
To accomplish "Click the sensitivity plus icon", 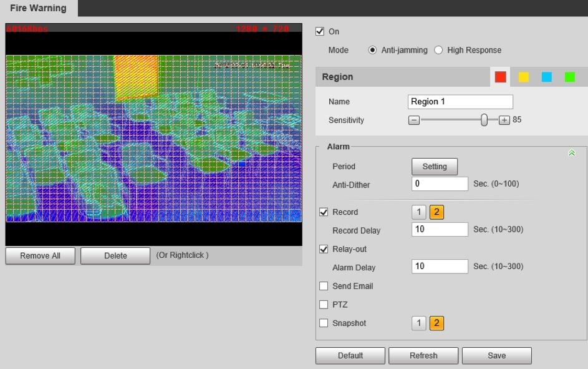I will tap(504, 120).
